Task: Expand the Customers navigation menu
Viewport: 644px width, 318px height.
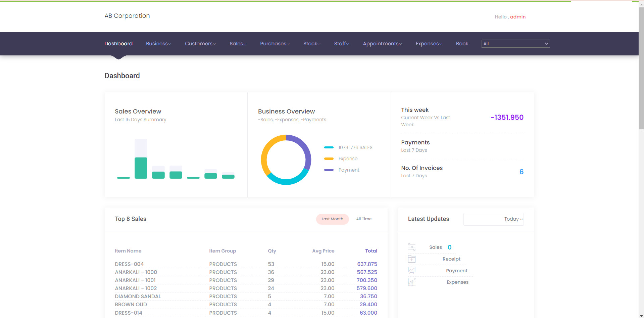Action: pyautogui.click(x=200, y=44)
